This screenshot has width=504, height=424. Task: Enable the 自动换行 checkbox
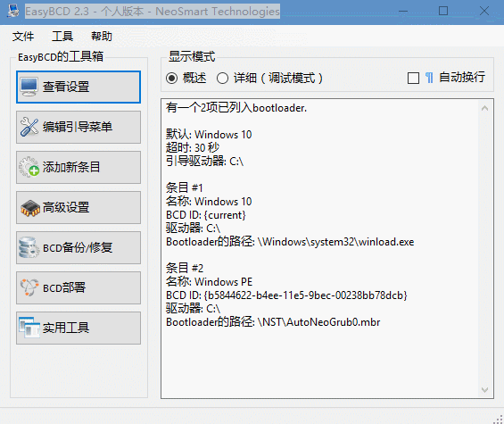tap(413, 79)
